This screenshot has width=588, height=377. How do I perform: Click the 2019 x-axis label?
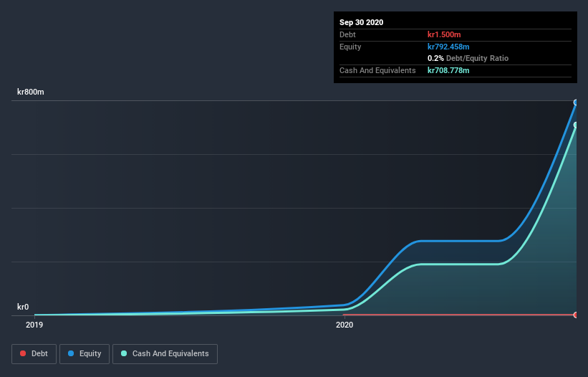(34, 325)
